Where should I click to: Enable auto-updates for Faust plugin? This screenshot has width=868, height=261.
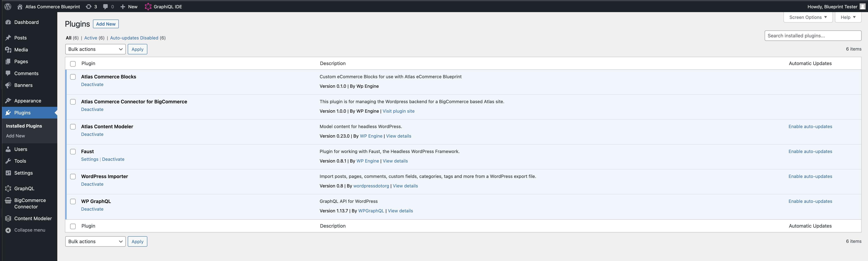pos(810,152)
